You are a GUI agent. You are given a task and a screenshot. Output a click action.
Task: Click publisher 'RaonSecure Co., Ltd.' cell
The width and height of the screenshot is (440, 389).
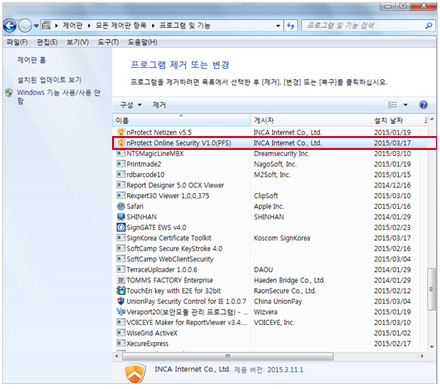285,291
